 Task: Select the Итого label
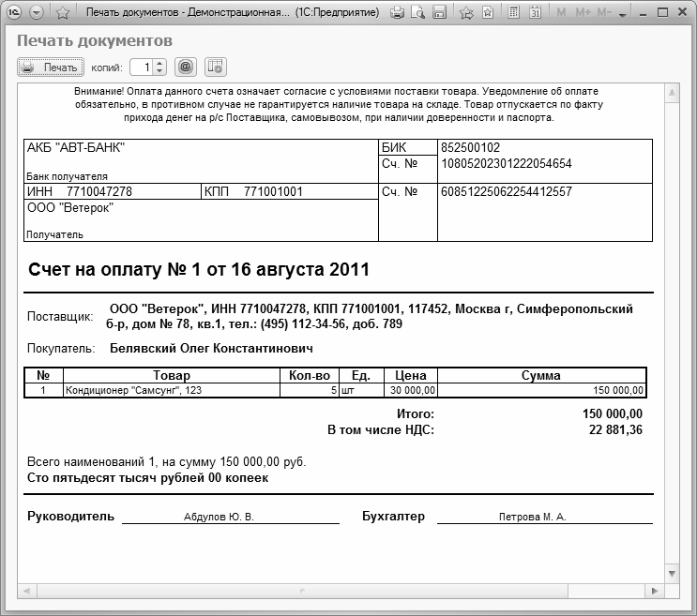point(416,413)
